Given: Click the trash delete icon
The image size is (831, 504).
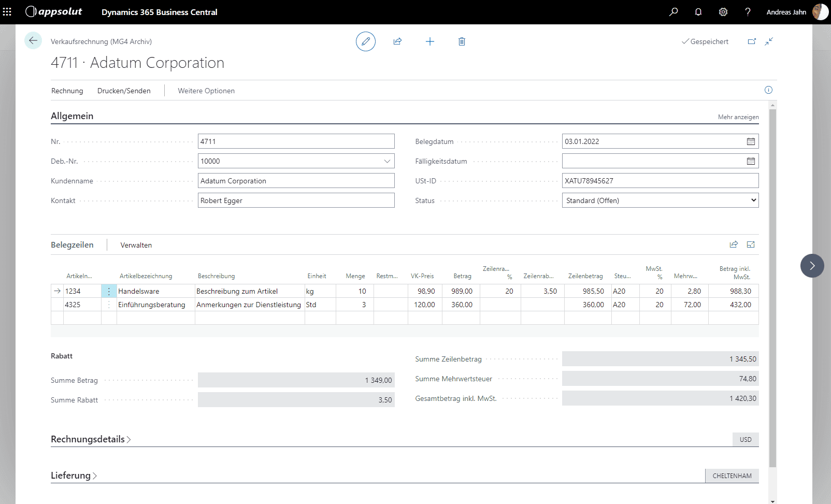Looking at the screenshot, I should point(462,41).
